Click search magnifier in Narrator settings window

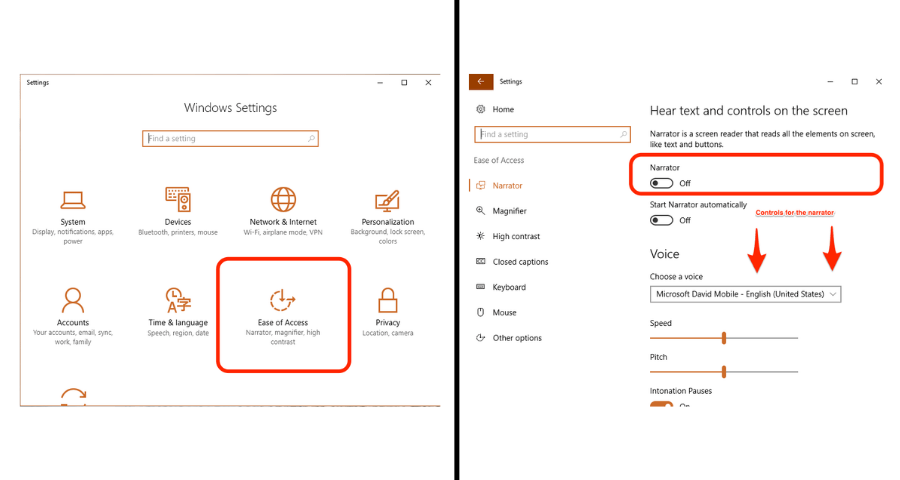(x=623, y=134)
